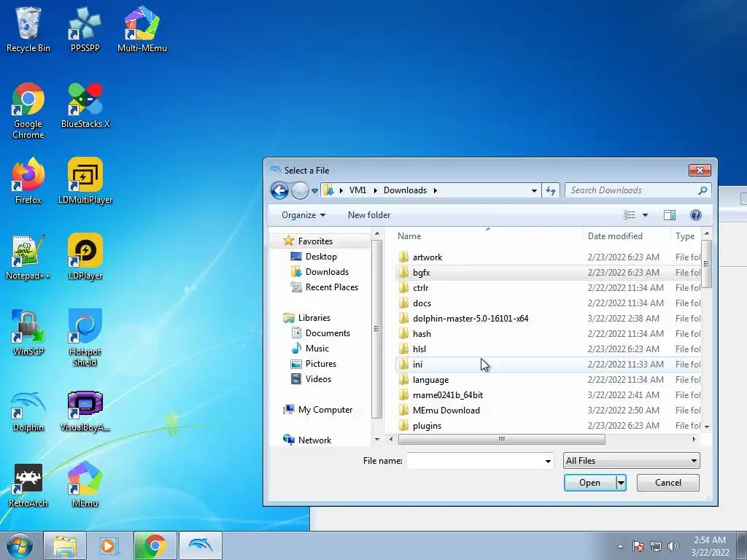Click the refresh button beside the address bar
The width and height of the screenshot is (747, 560).
(551, 190)
